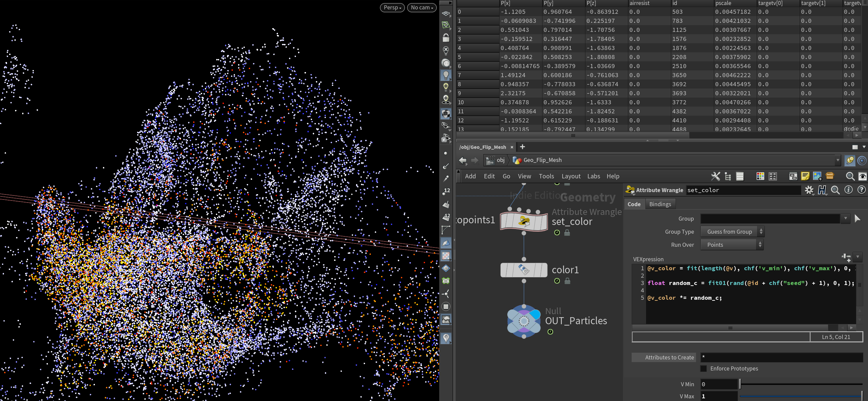Click the sunglasses icon in the viewport sidebar
868x401 pixels.
pyautogui.click(x=446, y=125)
